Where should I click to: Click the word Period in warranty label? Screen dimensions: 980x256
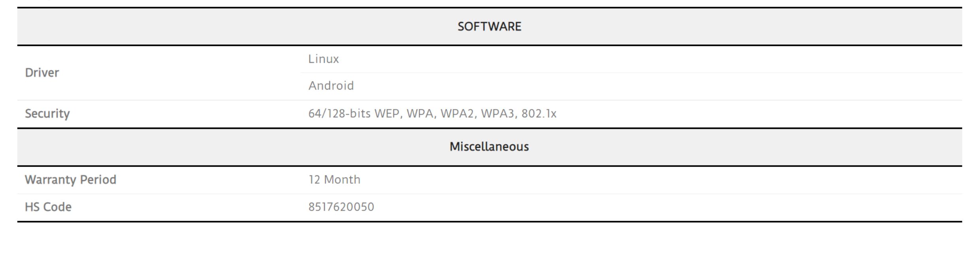(98, 180)
